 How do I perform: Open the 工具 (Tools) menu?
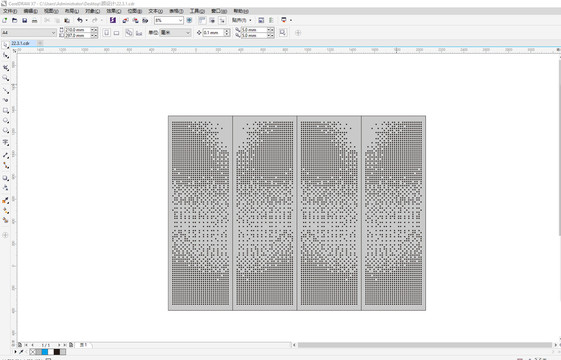(x=197, y=11)
